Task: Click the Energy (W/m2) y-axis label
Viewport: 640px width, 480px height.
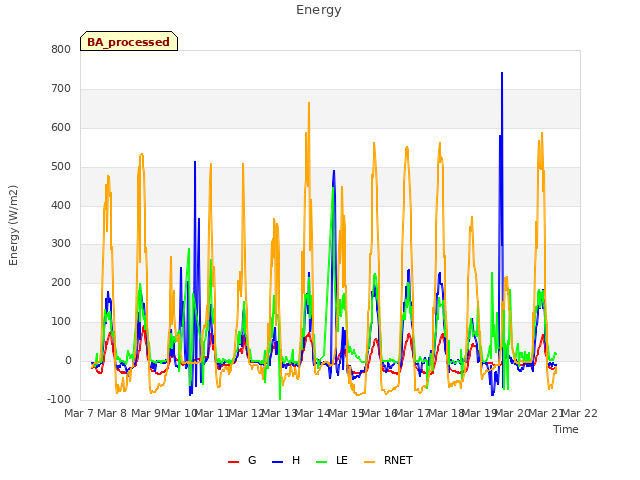Action: 13,225
